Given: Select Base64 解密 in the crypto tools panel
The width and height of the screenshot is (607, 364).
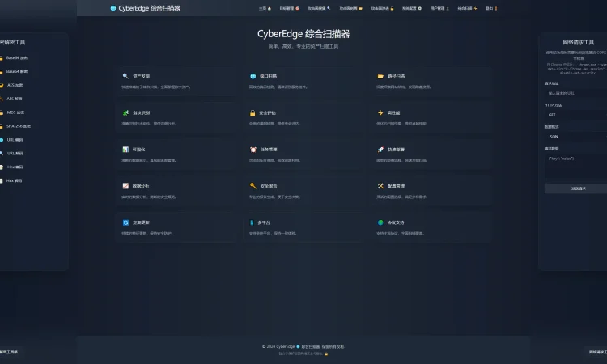Looking at the screenshot, I should pyautogui.click(x=17, y=71).
